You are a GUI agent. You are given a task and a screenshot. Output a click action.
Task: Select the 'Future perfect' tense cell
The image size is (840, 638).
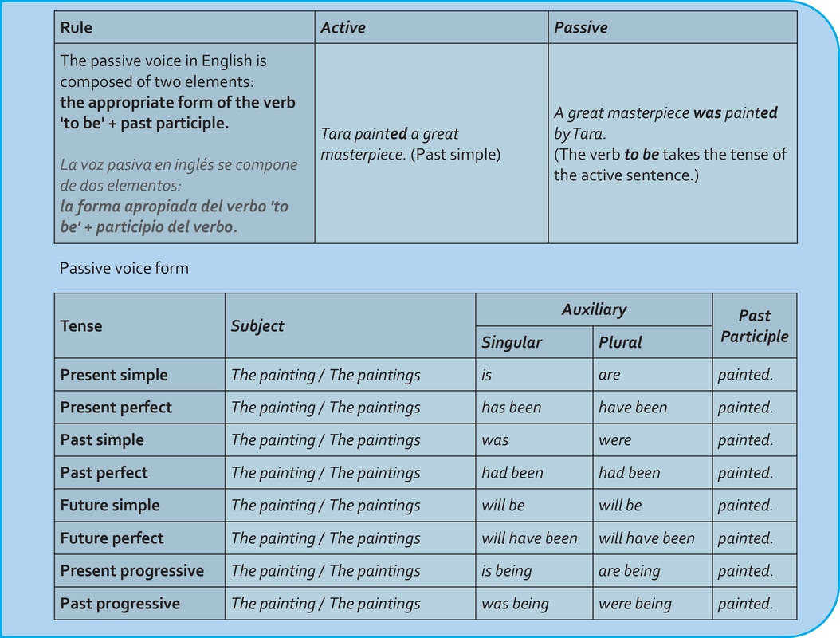pos(112,538)
